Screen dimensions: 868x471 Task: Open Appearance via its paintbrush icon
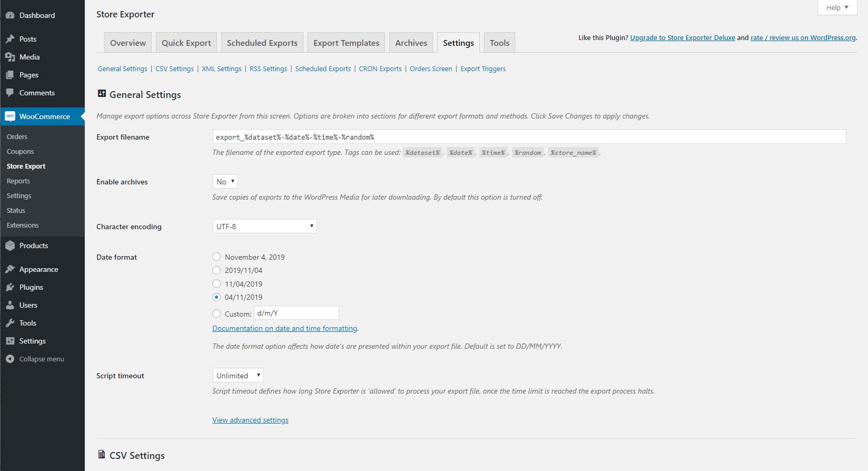[x=10, y=269]
